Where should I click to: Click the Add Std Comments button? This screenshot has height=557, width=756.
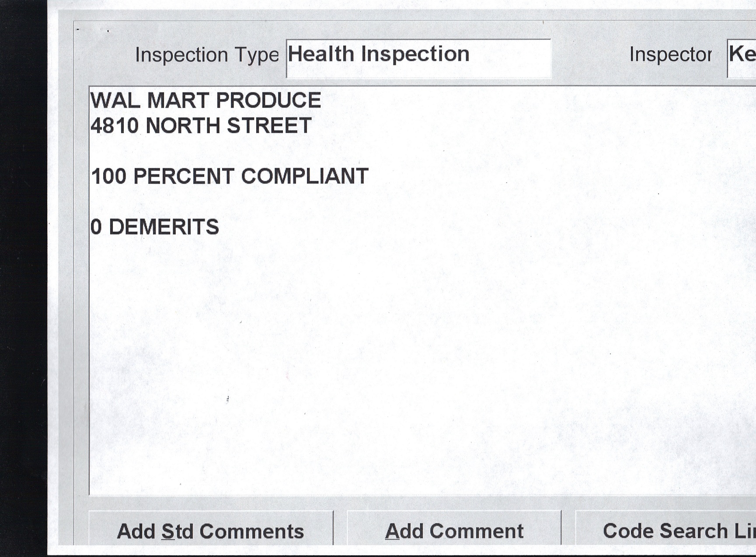click(x=210, y=531)
